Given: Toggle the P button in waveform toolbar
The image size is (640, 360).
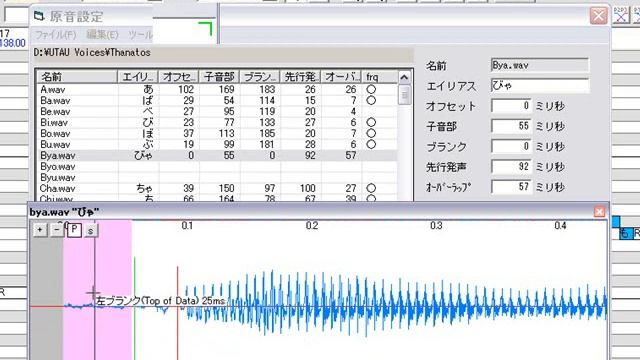Looking at the screenshot, I should pyautogui.click(x=74, y=230).
